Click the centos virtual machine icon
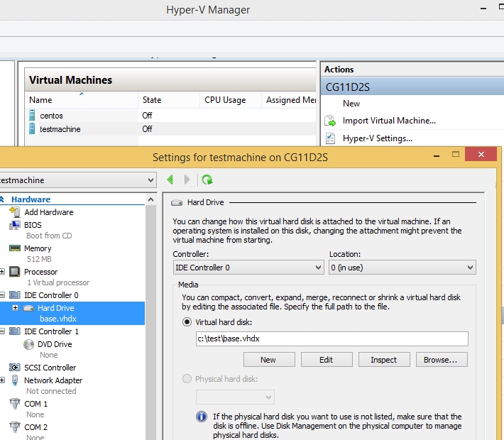Screen dimensions: 504x440 (x=32, y=115)
